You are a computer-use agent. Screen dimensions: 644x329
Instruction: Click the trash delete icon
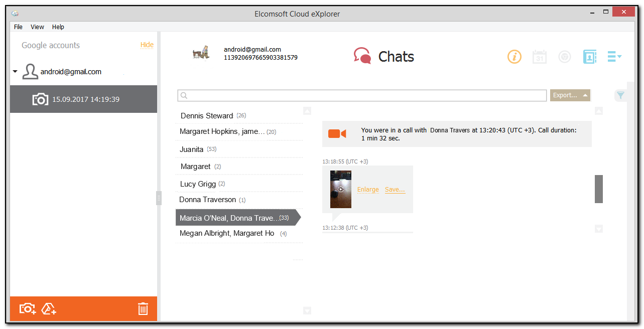(143, 309)
